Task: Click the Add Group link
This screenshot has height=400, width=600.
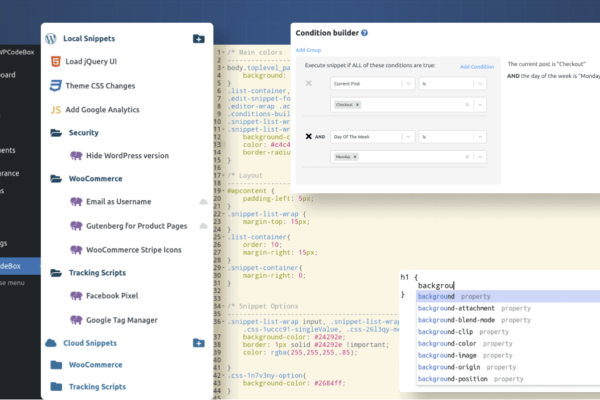Action: point(308,50)
